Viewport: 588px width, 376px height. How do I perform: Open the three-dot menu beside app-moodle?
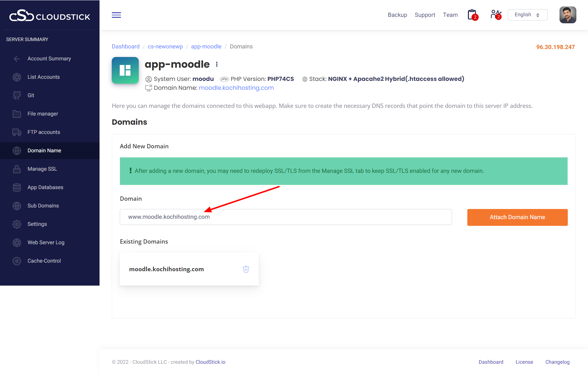pos(217,64)
